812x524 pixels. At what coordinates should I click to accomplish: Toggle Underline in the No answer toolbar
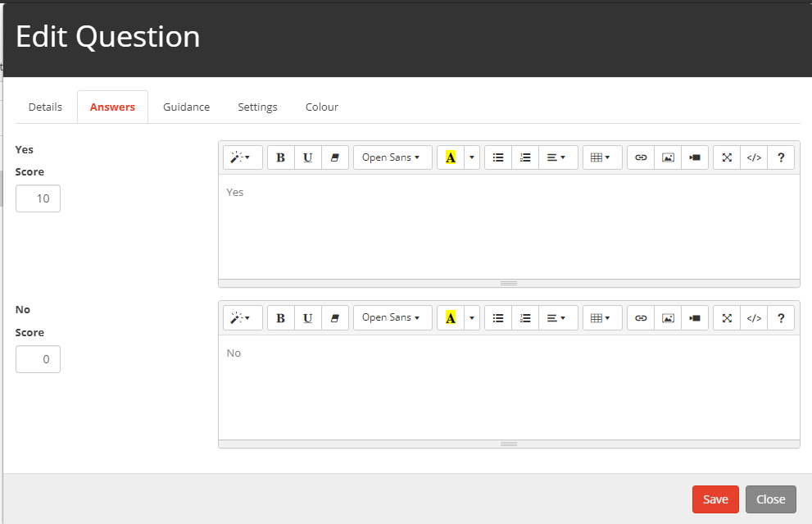[307, 318]
